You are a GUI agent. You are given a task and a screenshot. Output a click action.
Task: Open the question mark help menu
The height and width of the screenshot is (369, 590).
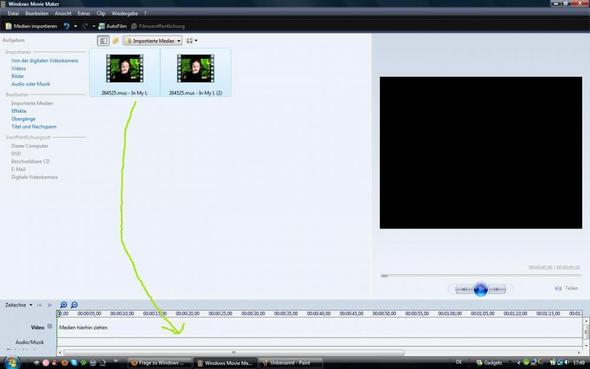pyautogui.click(x=146, y=14)
